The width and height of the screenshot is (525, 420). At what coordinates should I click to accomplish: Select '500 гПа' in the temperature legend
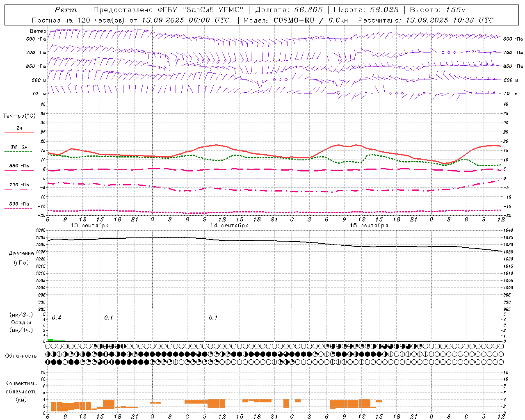[x=19, y=204]
